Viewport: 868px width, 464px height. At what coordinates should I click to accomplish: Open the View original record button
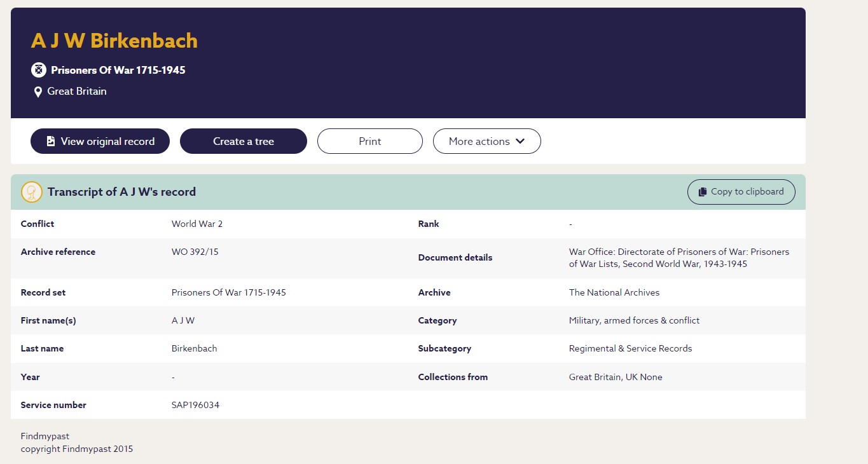coord(100,141)
